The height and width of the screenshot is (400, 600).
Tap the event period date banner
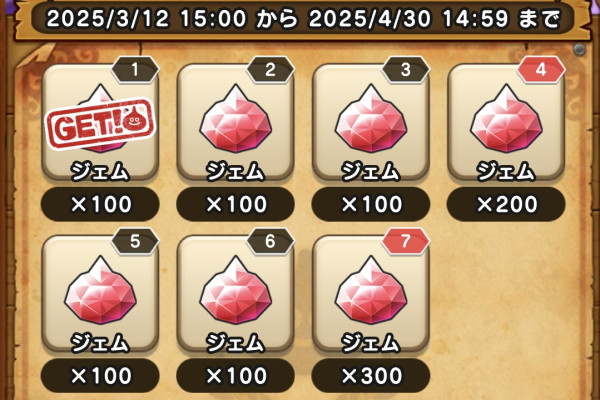coord(302,18)
